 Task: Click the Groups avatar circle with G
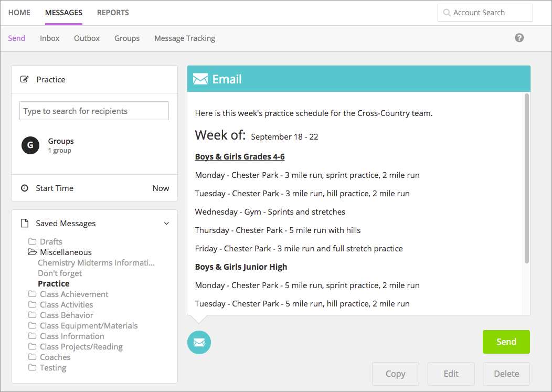30,145
